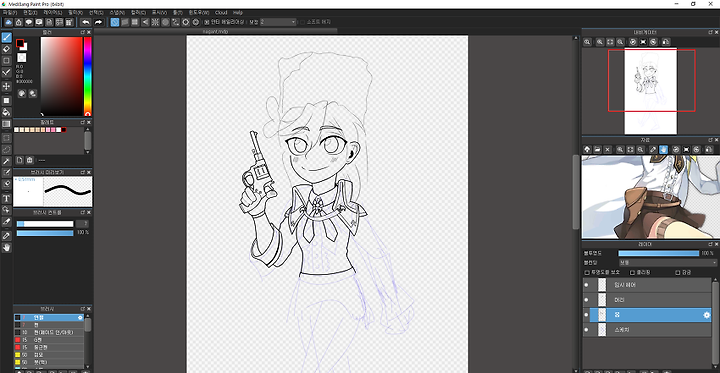The image size is (720, 373).
Task: Select the Bucket fill tool
Action: pyautogui.click(x=6, y=112)
